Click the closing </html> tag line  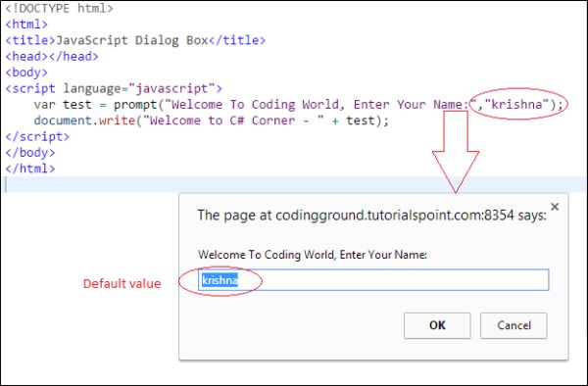click(x=30, y=169)
